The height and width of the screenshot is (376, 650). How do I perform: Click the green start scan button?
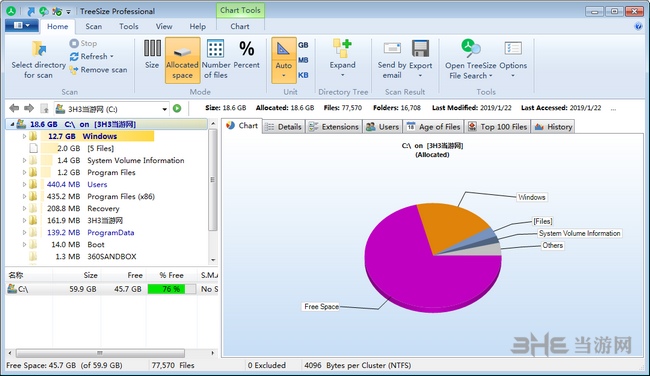point(177,109)
